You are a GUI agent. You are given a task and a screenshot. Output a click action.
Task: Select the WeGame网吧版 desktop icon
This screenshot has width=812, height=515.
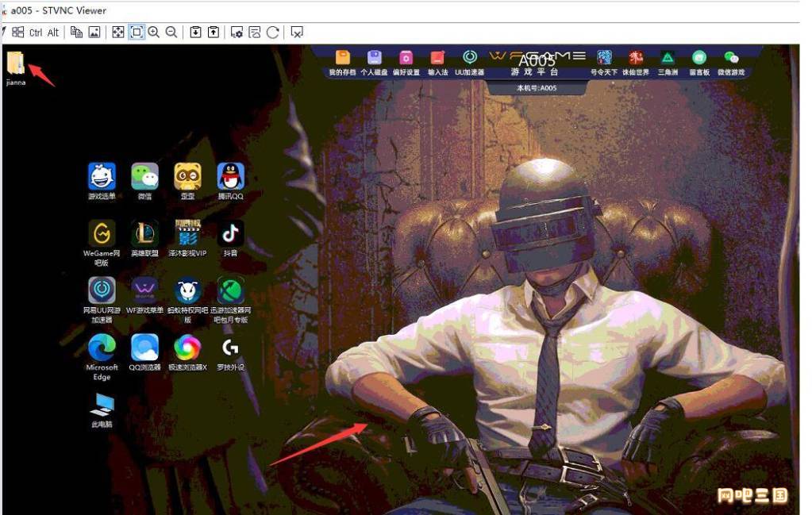point(102,243)
